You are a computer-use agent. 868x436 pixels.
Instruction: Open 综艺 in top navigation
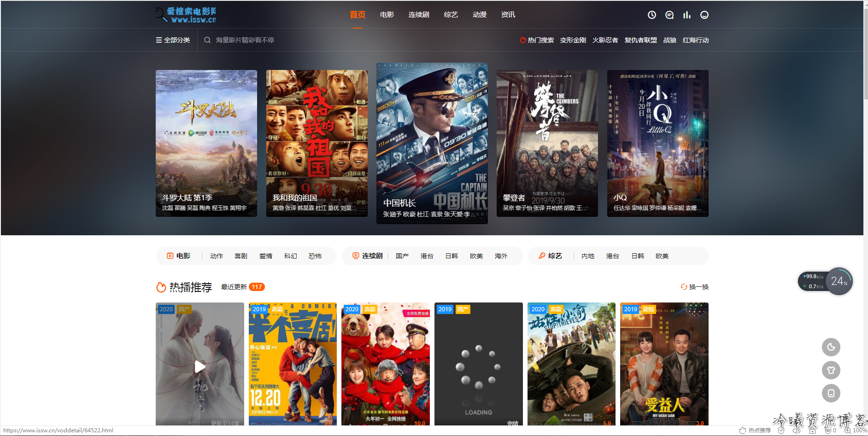point(451,15)
